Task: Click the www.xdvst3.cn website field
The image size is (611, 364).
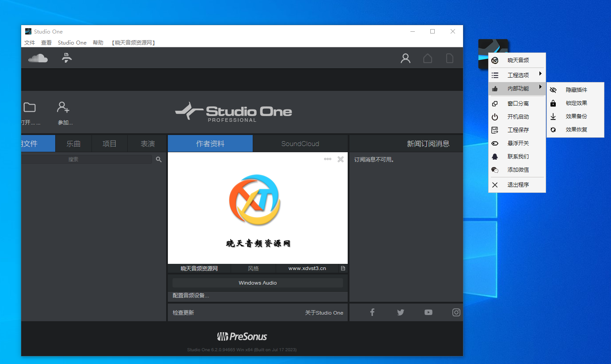Action: pyautogui.click(x=307, y=268)
